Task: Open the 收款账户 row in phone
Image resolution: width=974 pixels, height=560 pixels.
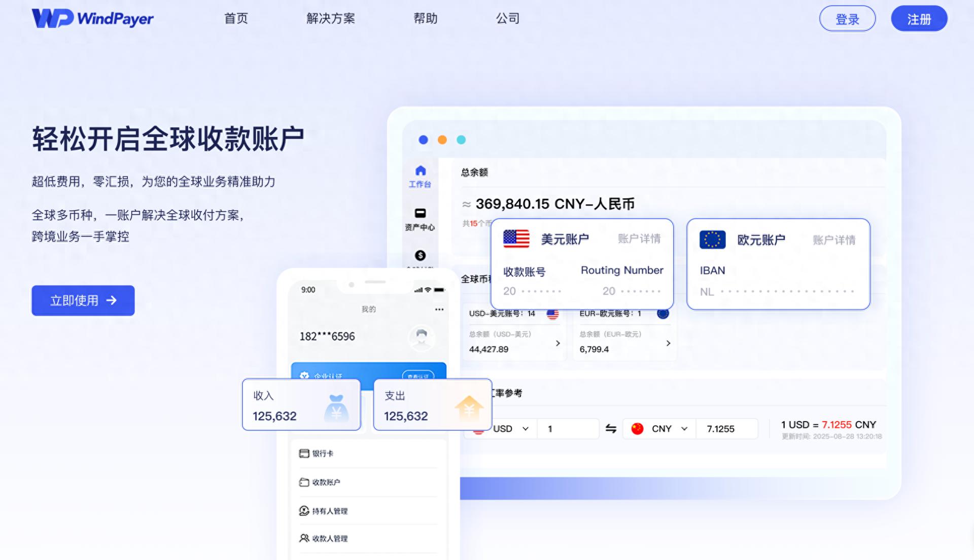Action: pyautogui.click(x=369, y=482)
